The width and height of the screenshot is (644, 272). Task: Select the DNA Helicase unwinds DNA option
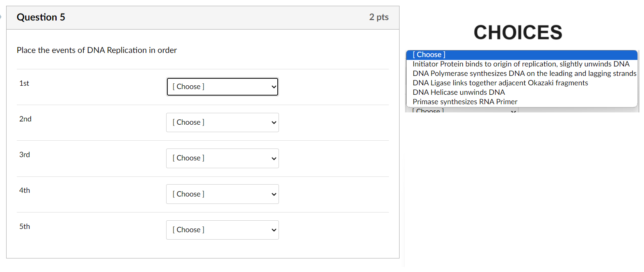458,92
